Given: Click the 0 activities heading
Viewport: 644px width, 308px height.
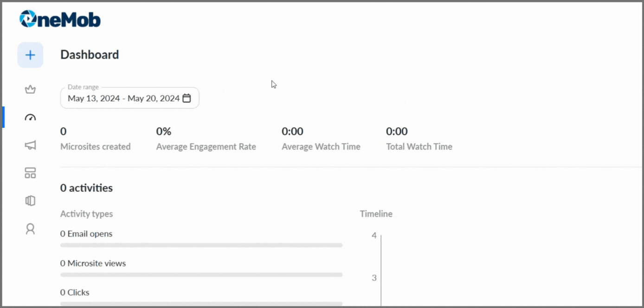Looking at the screenshot, I should [86, 188].
